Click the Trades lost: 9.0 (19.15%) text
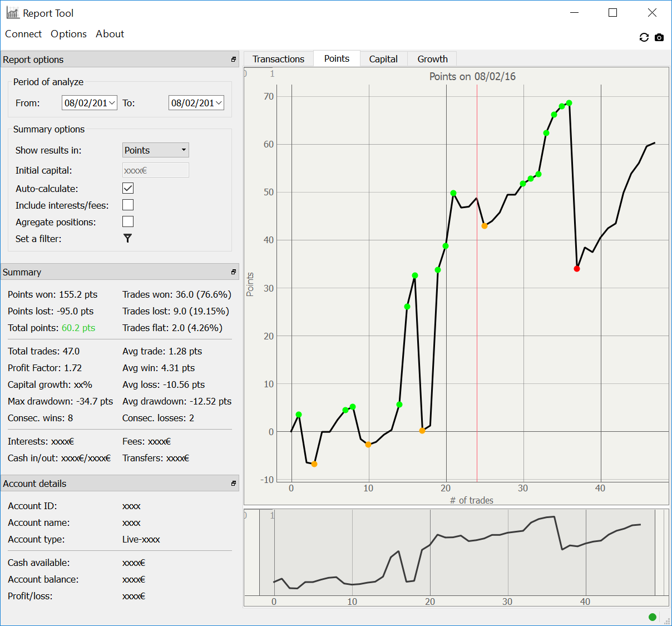 coord(176,311)
